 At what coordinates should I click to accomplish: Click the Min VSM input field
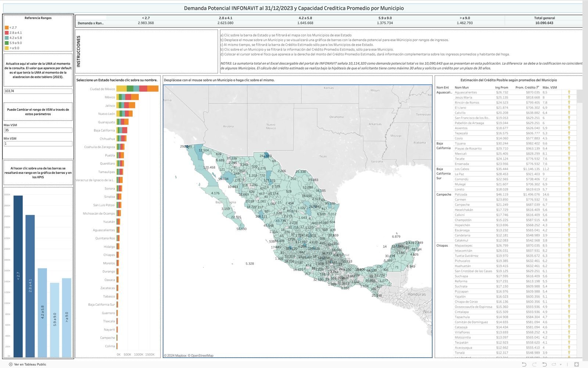click(x=38, y=144)
